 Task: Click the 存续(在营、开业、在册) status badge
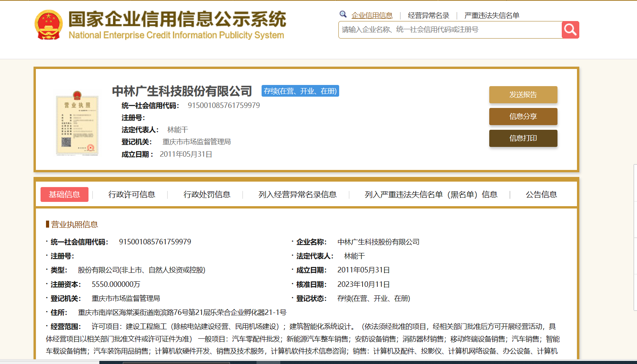click(300, 91)
